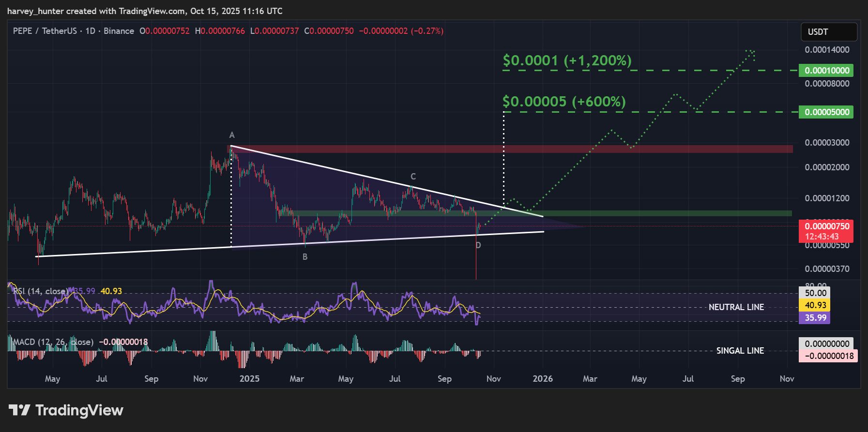Select the green 0.00005000 price tag
Viewport: 868px width, 432px height.
click(826, 112)
